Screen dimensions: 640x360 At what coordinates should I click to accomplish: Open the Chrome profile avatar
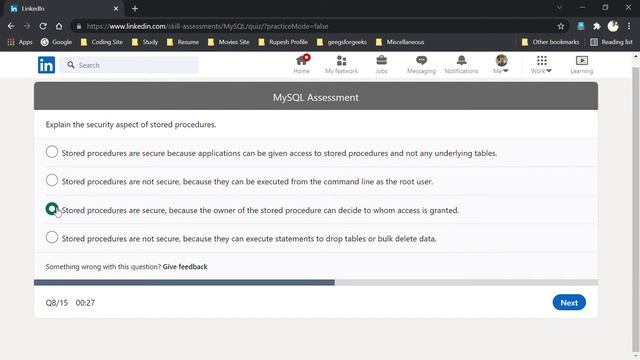[613, 26]
